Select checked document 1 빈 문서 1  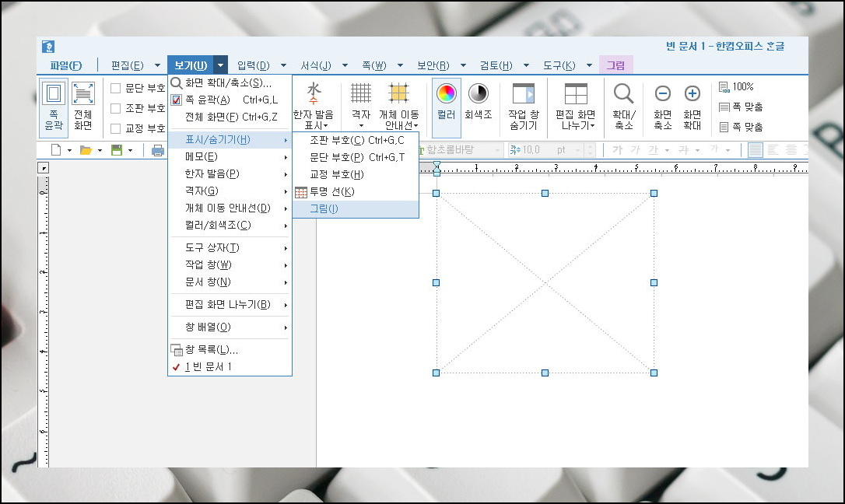tap(230, 366)
